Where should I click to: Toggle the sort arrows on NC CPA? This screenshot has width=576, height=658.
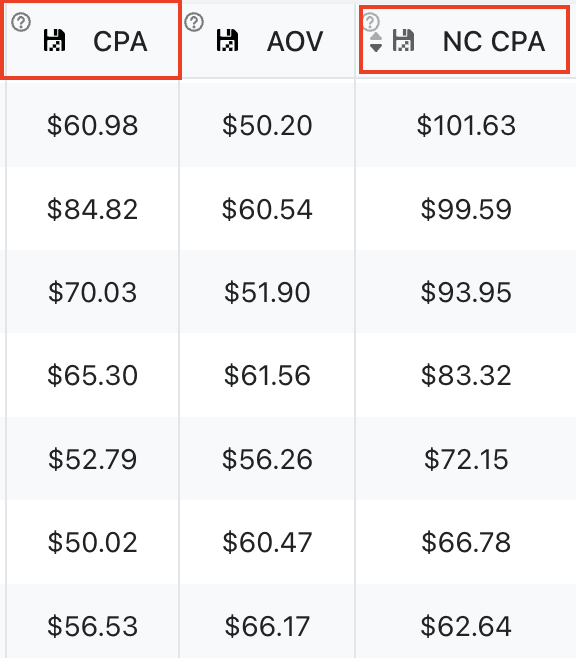[376, 42]
